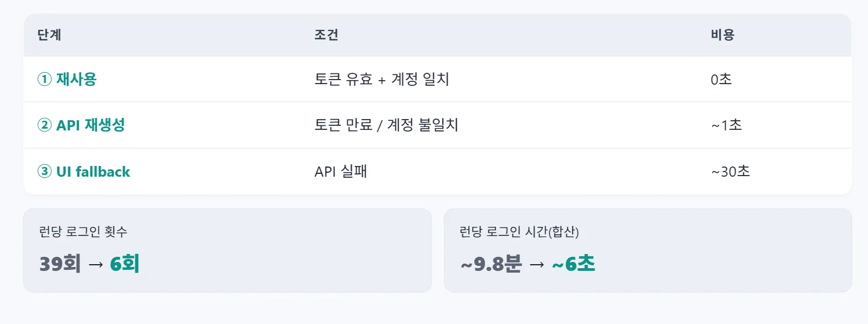Click the 0초 cost value
Screen dimensions: 868x324
pyautogui.click(x=721, y=79)
